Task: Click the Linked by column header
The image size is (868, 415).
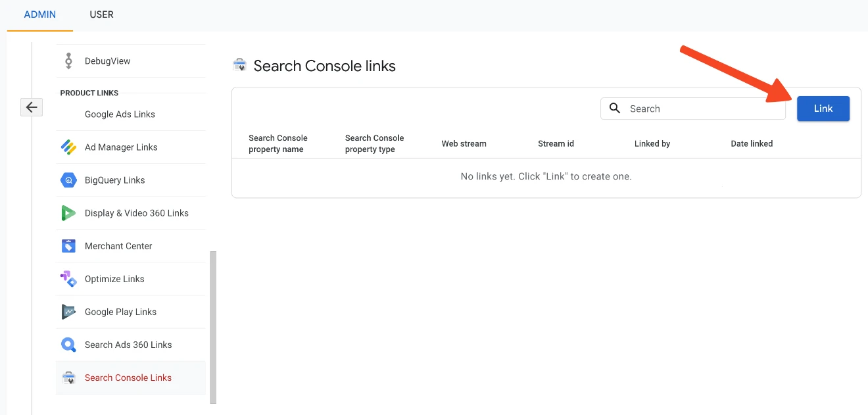Action: pos(652,143)
